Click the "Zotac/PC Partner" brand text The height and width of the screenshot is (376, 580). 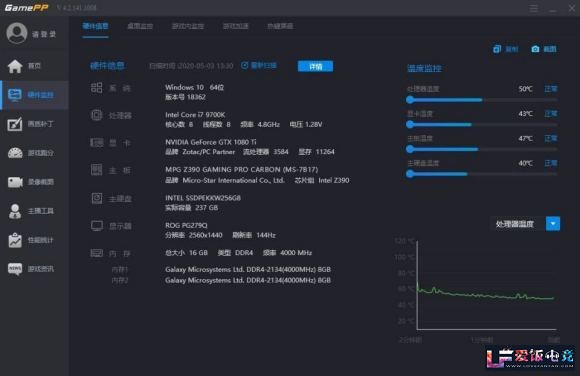209,152
